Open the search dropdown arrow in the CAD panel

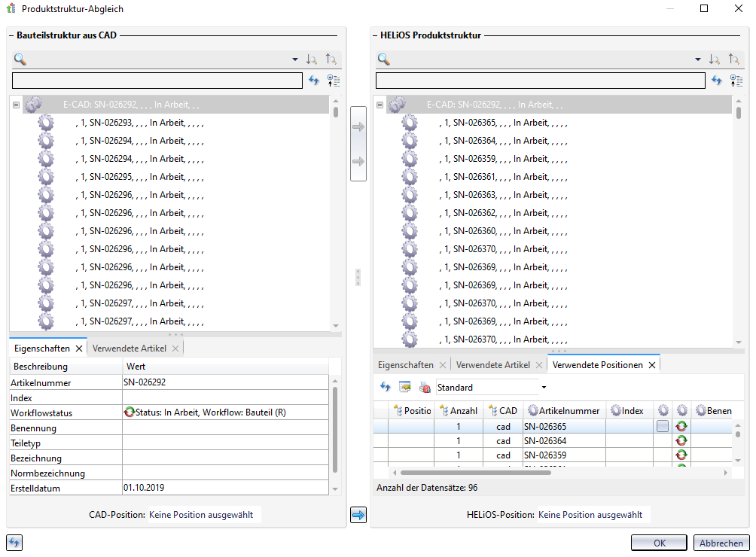point(295,59)
